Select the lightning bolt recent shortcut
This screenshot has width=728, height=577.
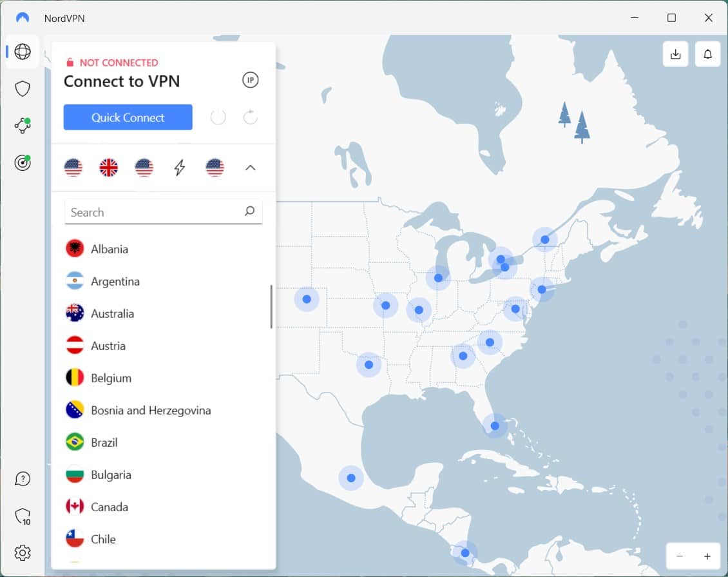(x=180, y=167)
